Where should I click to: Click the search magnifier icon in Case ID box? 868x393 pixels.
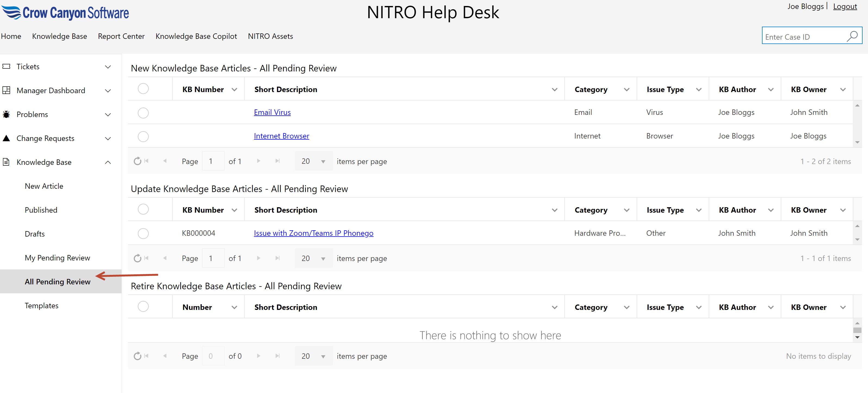click(852, 36)
